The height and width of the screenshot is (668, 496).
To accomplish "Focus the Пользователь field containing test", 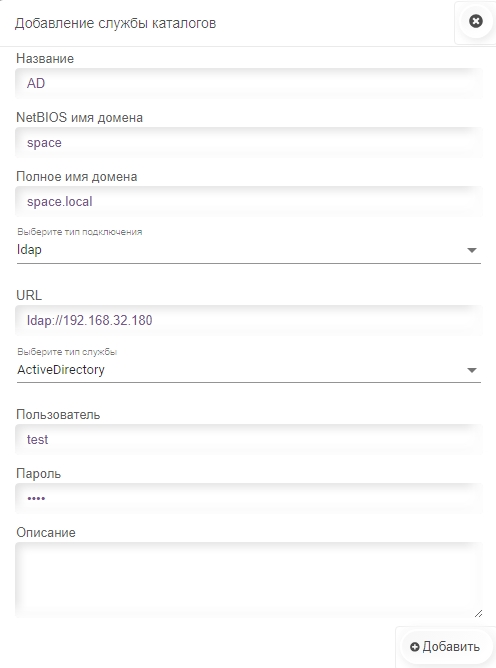I will pyautogui.click(x=249, y=439).
